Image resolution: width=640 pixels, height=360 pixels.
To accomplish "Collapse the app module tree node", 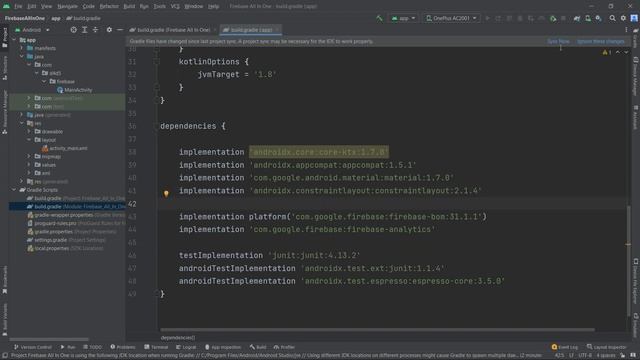I will (x=14, y=40).
